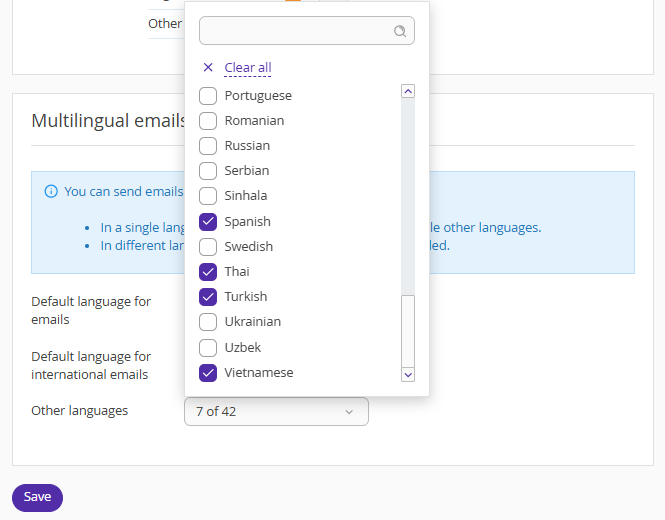The width and height of the screenshot is (665, 520).
Task: Collapse the Other languages dropdown
Action: point(276,411)
